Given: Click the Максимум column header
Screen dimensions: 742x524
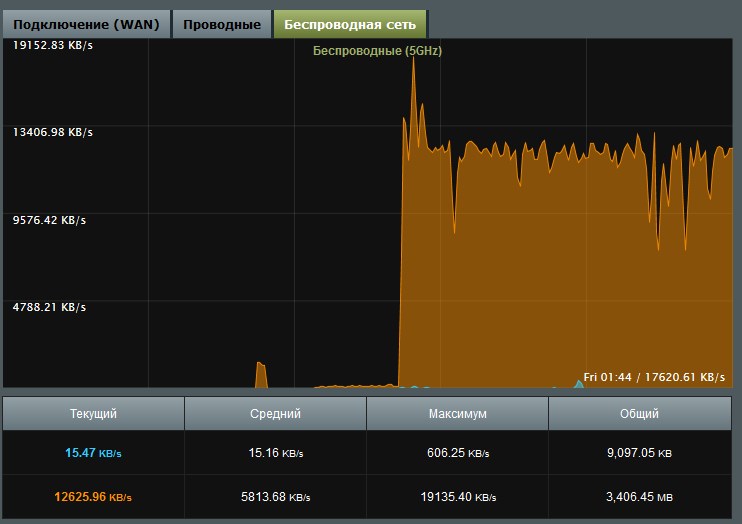Looking at the screenshot, I should tap(457, 413).
